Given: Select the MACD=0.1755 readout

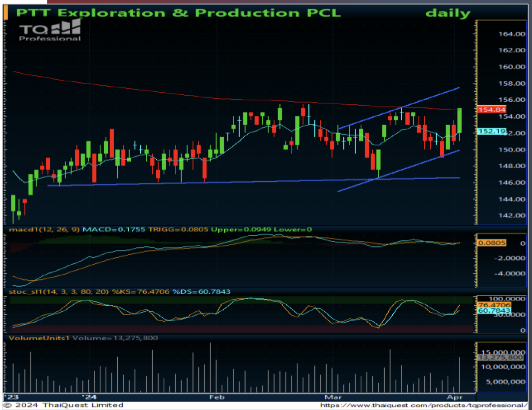Looking at the screenshot, I should tap(114, 229).
